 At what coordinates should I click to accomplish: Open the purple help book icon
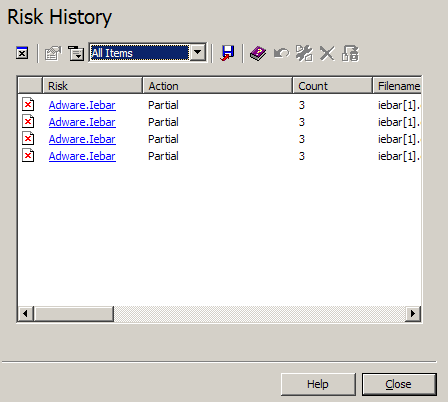(258, 53)
